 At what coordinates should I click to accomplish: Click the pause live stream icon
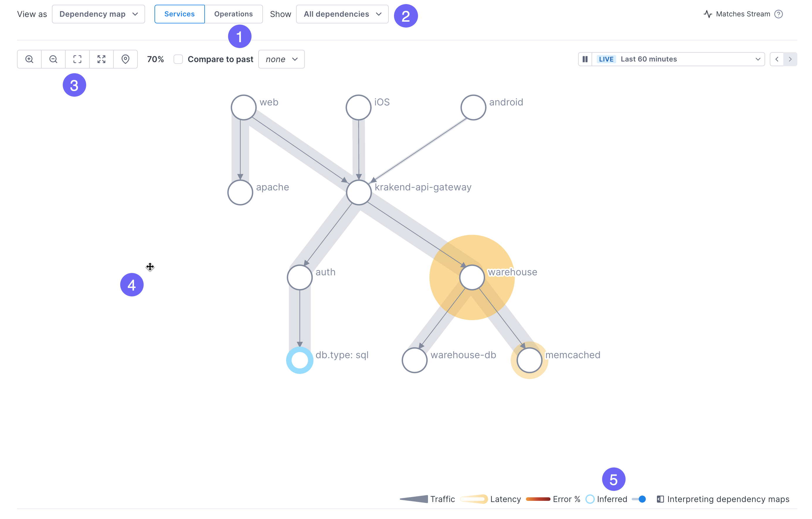point(585,59)
